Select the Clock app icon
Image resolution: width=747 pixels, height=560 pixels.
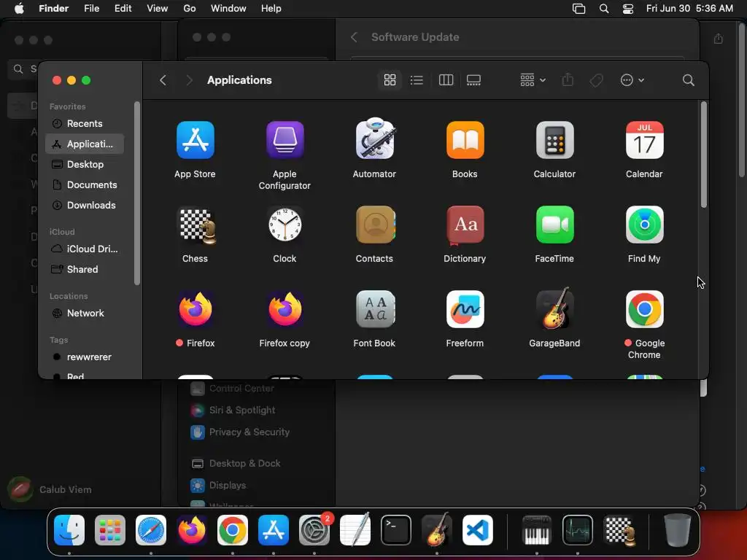coord(285,225)
